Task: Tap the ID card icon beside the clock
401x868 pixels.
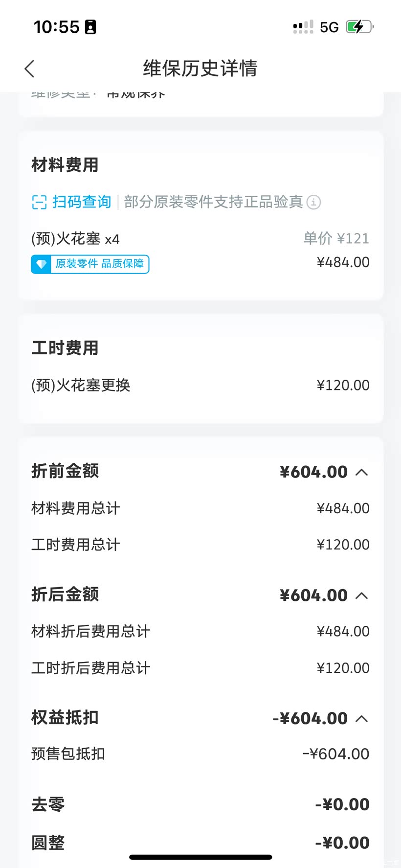Action: tap(90, 27)
